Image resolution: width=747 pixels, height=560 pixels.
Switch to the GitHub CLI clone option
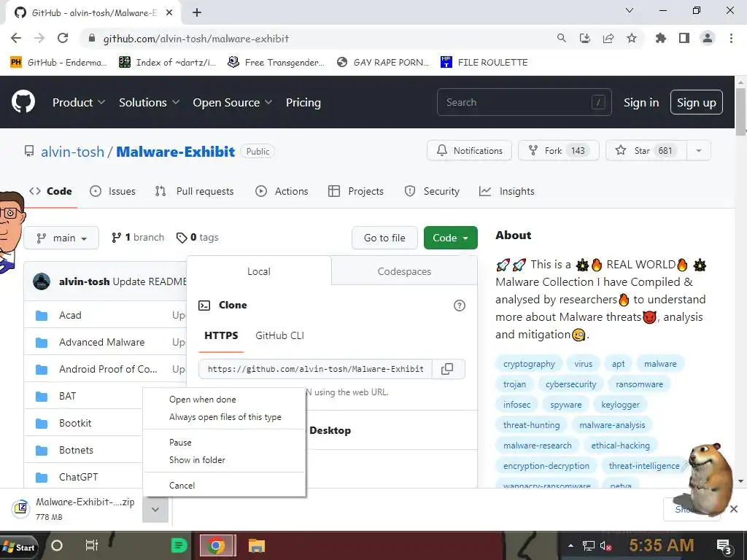pyautogui.click(x=279, y=335)
